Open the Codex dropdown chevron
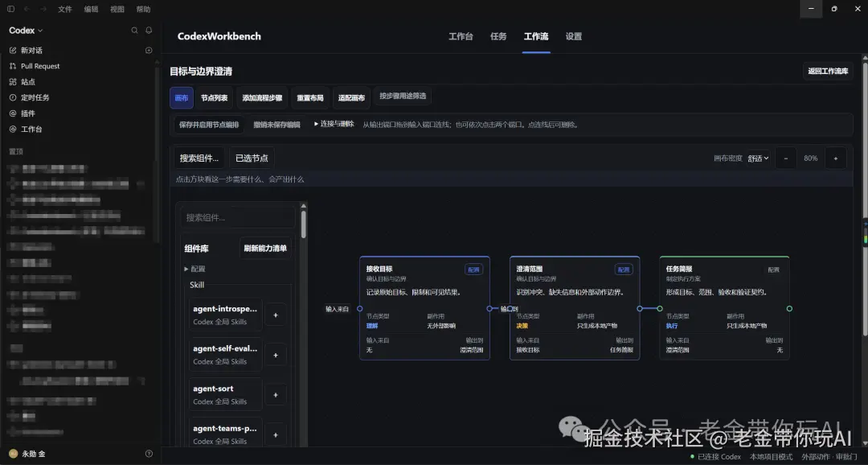 click(40, 31)
